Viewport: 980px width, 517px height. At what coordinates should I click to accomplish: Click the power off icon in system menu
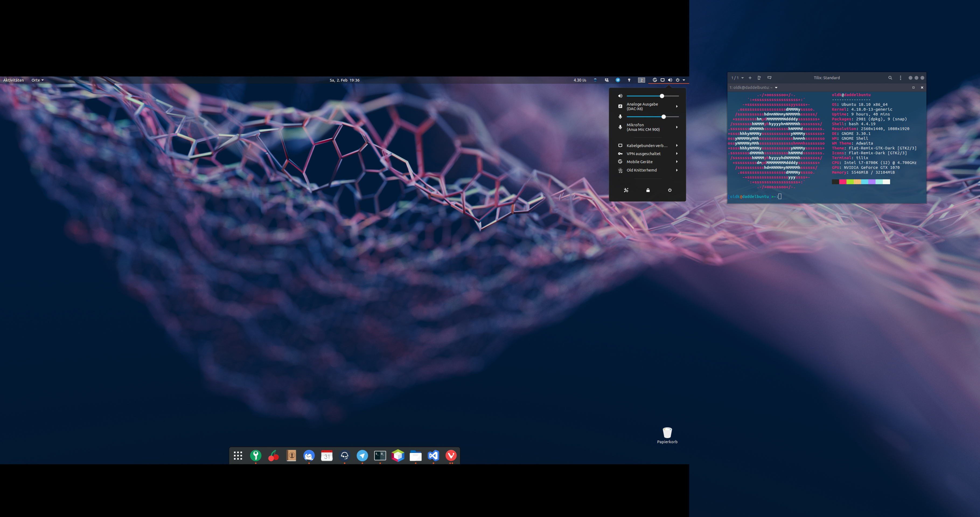pos(670,190)
